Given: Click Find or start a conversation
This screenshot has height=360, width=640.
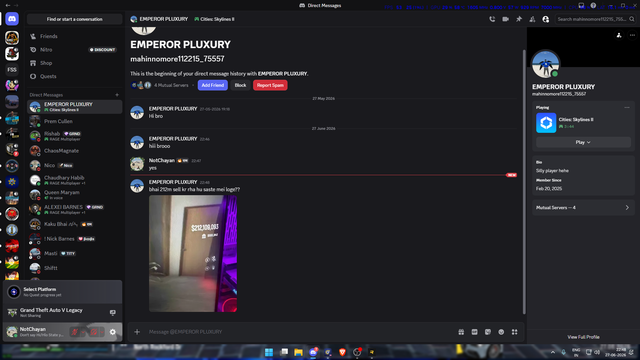Looking at the screenshot, I should click(x=74, y=19).
